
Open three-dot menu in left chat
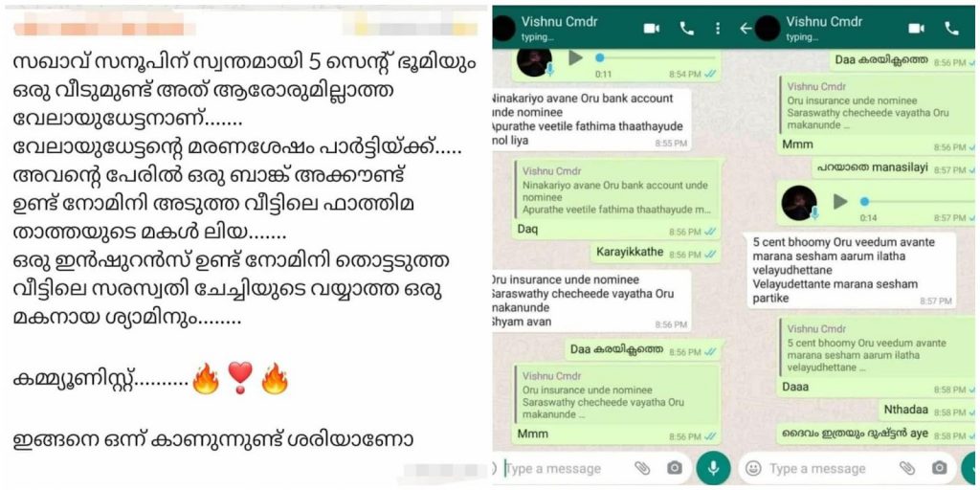[718, 28]
